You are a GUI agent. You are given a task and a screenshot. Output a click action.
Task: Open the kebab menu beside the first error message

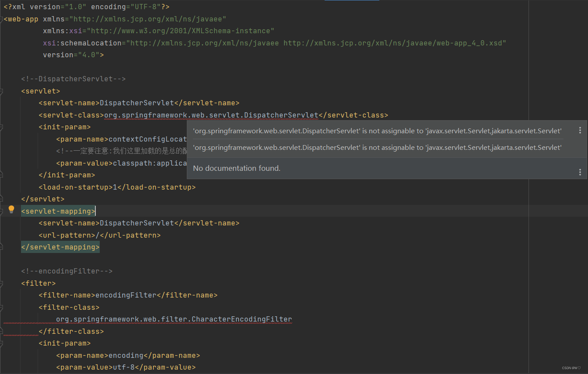(x=580, y=130)
